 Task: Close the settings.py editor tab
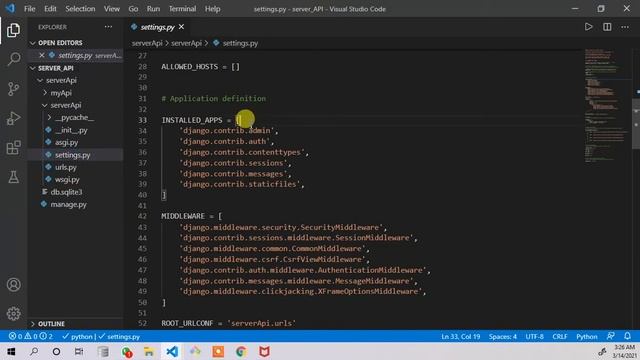181,27
